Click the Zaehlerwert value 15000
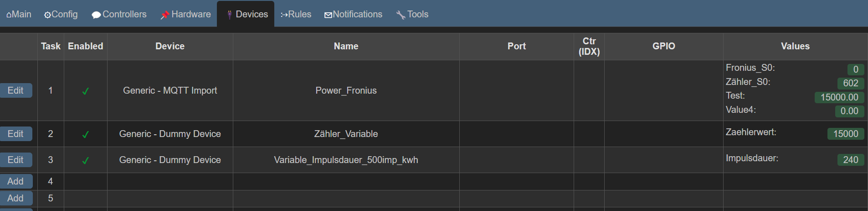This screenshot has width=868, height=211. click(845, 134)
